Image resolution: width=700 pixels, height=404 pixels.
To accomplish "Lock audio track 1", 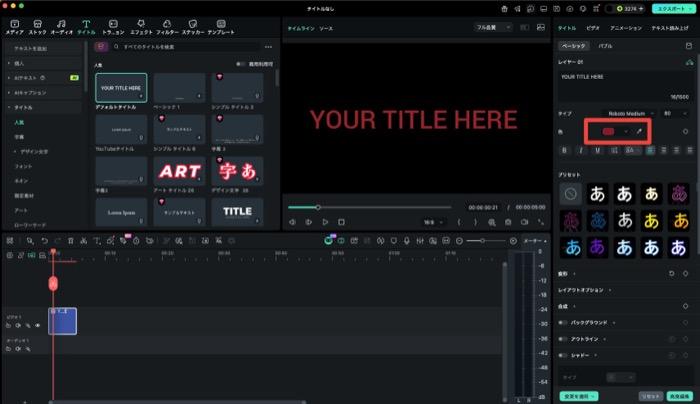I will click(x=8, y=349).
